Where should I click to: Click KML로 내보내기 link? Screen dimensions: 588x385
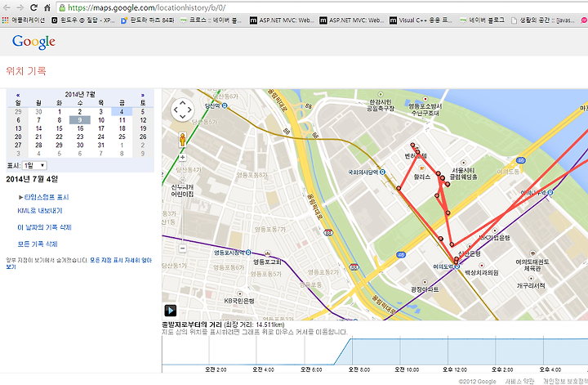[x=40, y=211]
